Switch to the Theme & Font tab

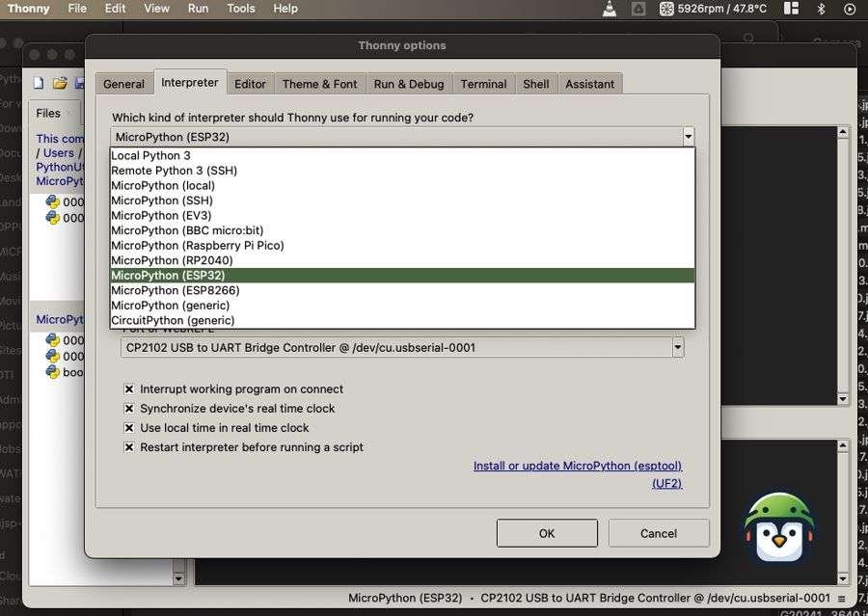click(320, 84)
